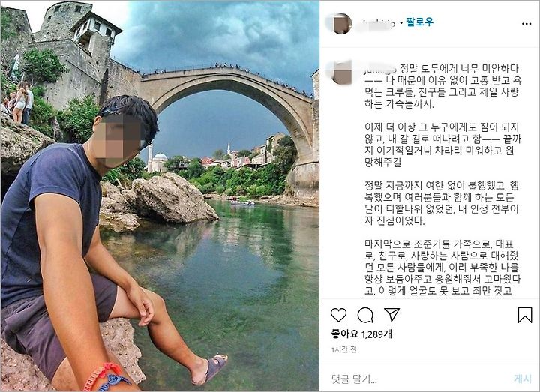Click the main post photo

(160, 196)
